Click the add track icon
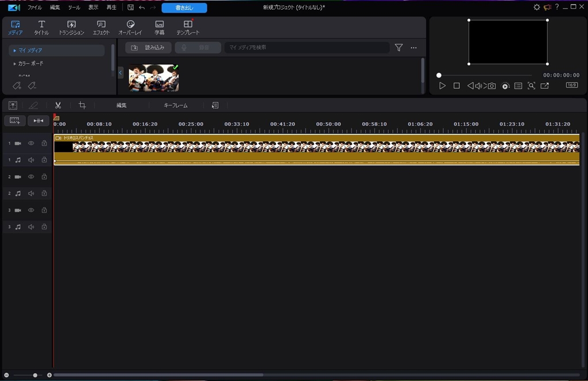Screen dimensions: 588x381 click(x=14, y=120)
